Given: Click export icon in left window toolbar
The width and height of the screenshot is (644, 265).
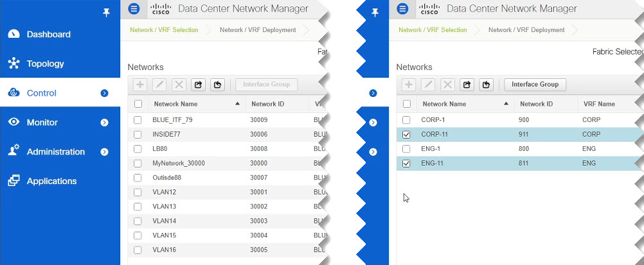Looking at the screenshot, I should (x=198, y=85).
